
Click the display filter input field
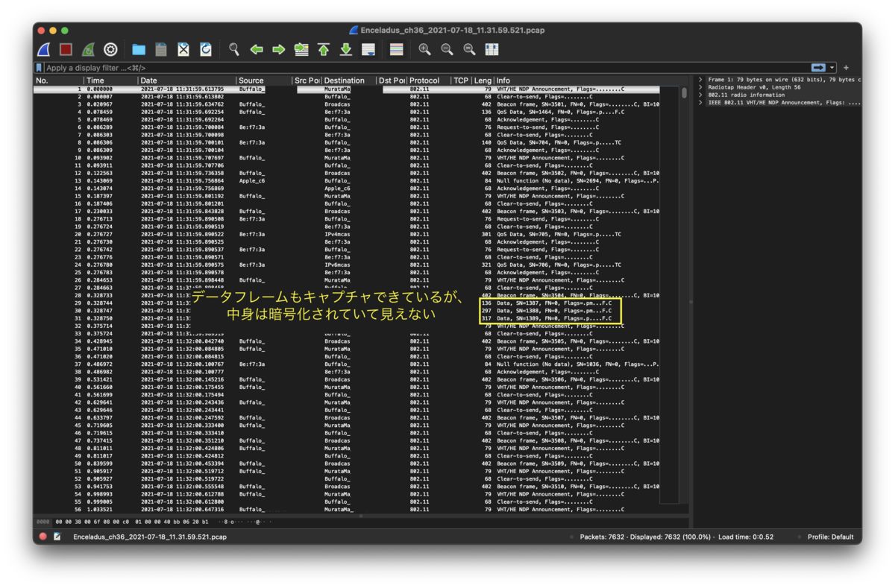click(425, 68)
